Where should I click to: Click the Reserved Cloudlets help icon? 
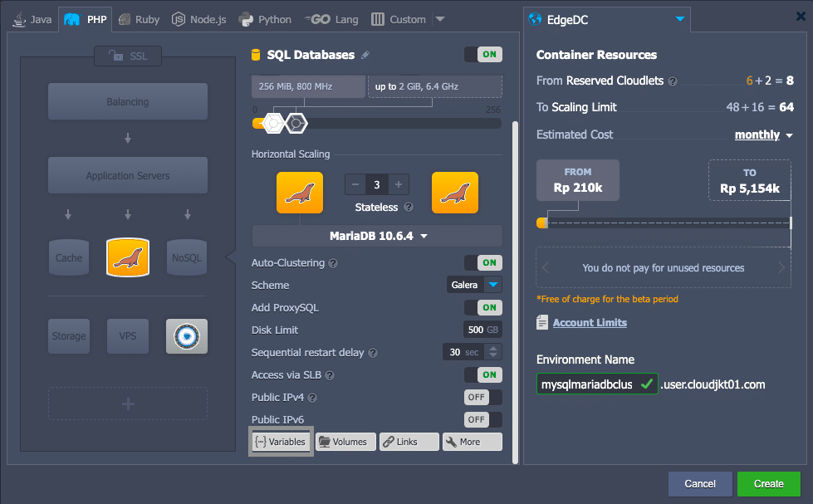[x=673, y=81]
